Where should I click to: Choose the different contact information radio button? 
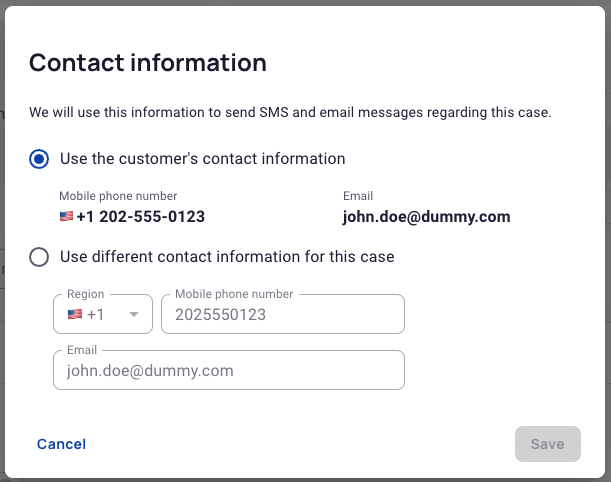pyautogui.click(x=39, y=257)
